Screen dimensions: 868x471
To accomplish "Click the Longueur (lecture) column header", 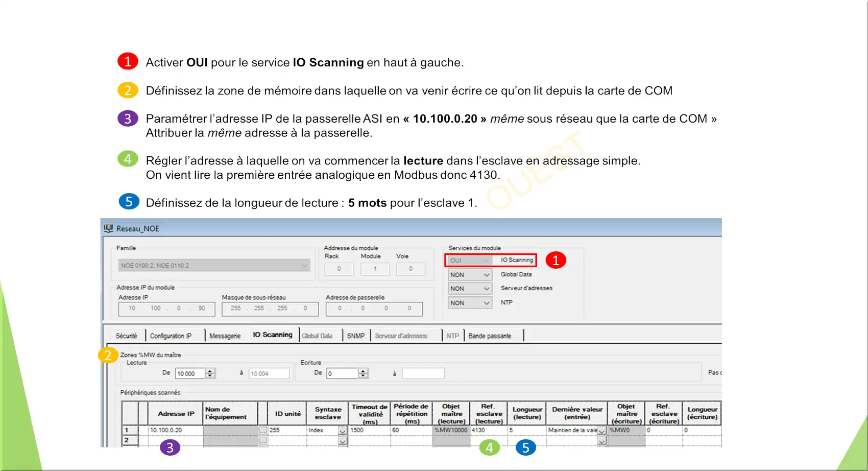I will 527,414.
